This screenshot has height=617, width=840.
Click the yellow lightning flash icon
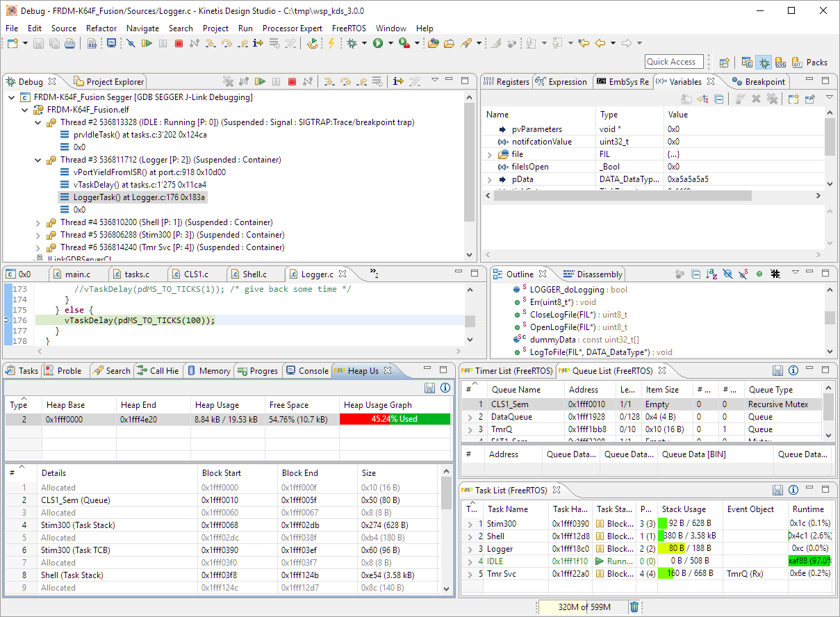click(331, 44)
